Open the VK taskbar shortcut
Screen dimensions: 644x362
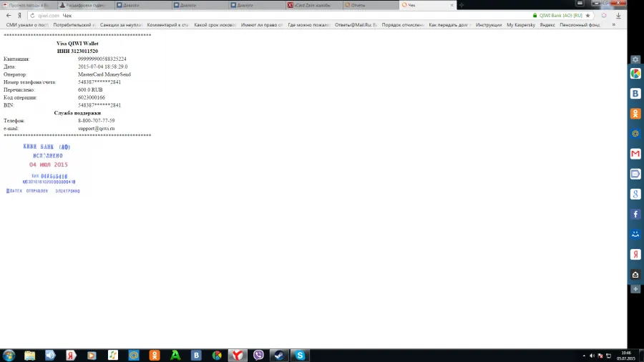(x=196, y=356)
